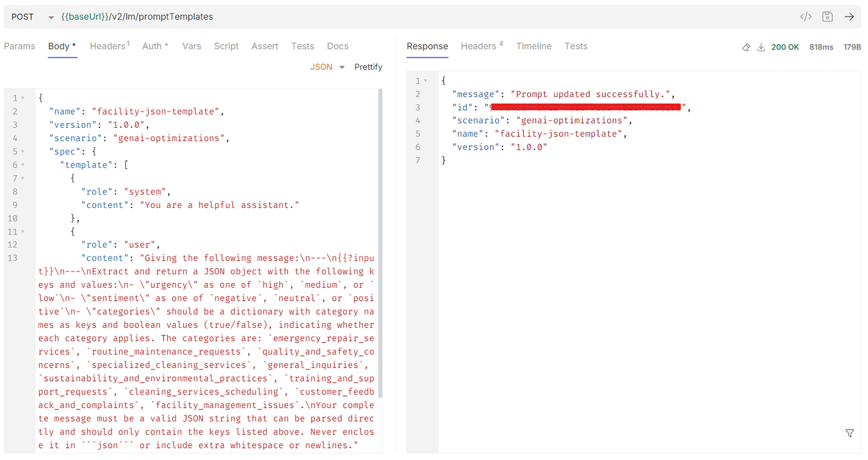Collapse the user message object at line 11
Viewport: 868px width, 460px height.
click(x=23, y=232)
